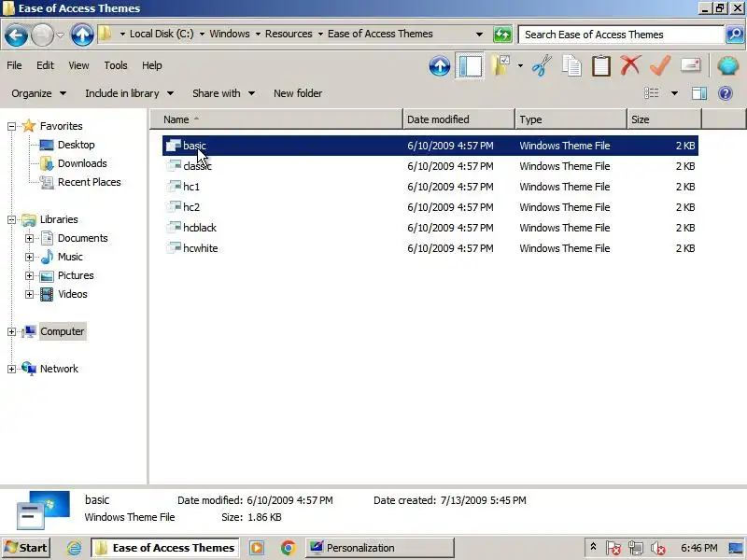Open the Edit menu

(45, 65)
